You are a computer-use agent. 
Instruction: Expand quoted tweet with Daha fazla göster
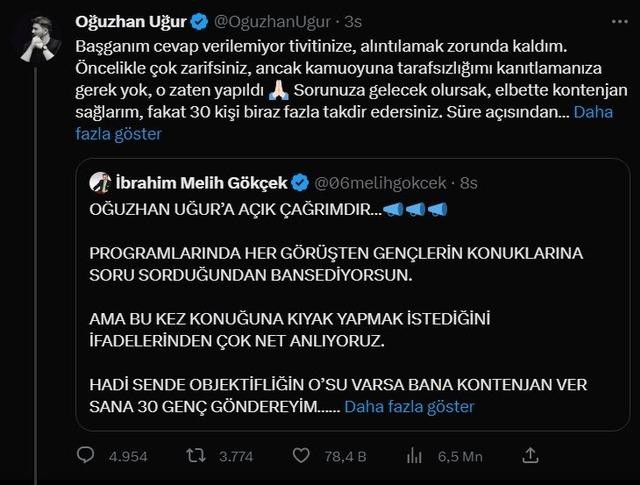coord(409,406)
